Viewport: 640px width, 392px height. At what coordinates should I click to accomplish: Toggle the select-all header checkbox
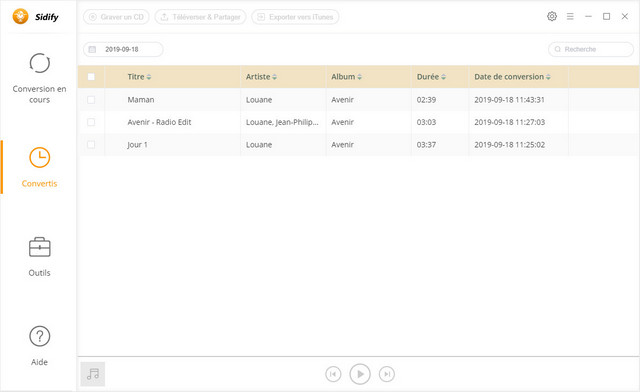tap(91, 77)
